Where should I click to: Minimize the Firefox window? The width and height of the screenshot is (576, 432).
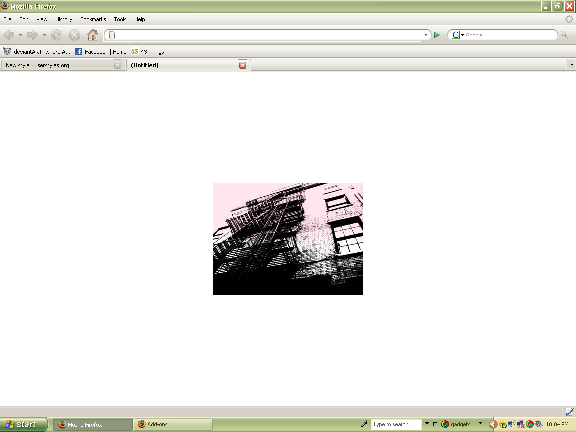click(x=546, y=6)
